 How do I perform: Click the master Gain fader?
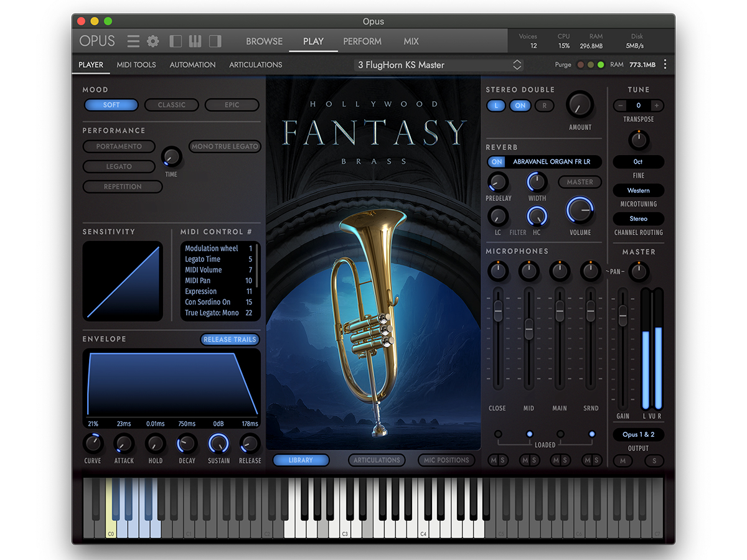[622, 316]
